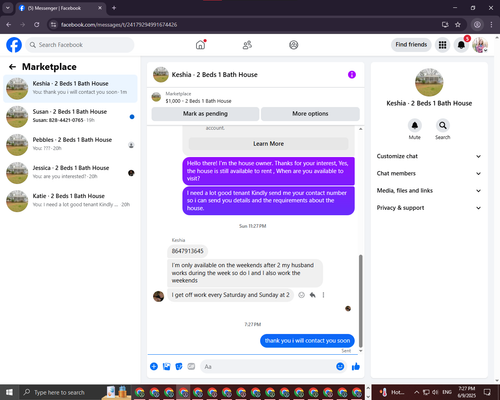The height and width of the screenshot is (400, 500).
Task: Click the phone number 8647913645 message
Action: [x=187, y=251]
